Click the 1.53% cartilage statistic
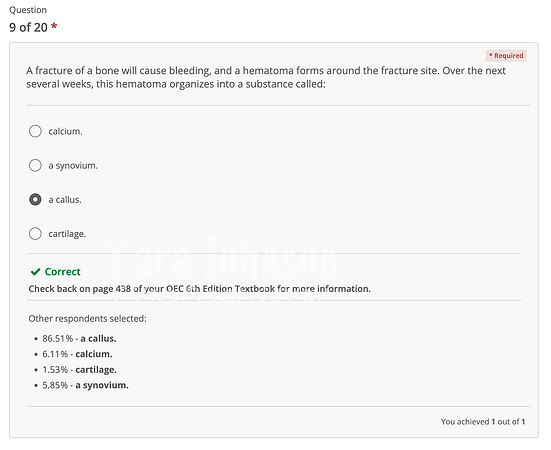 click(x=79, y=370)
